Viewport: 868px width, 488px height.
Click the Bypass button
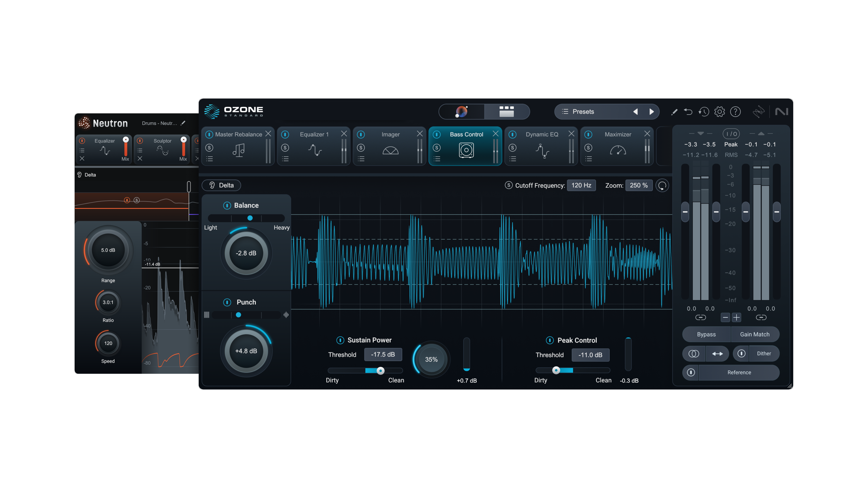coord(706,334)
